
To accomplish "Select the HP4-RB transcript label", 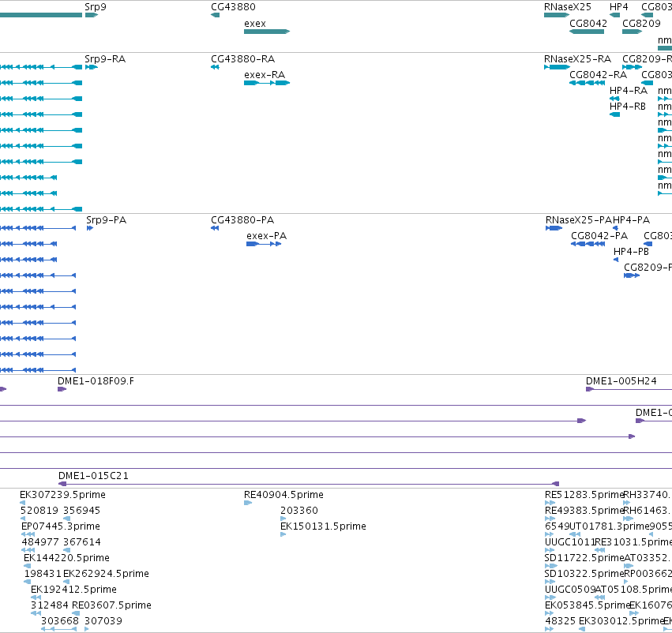I will tap(628, 107).
